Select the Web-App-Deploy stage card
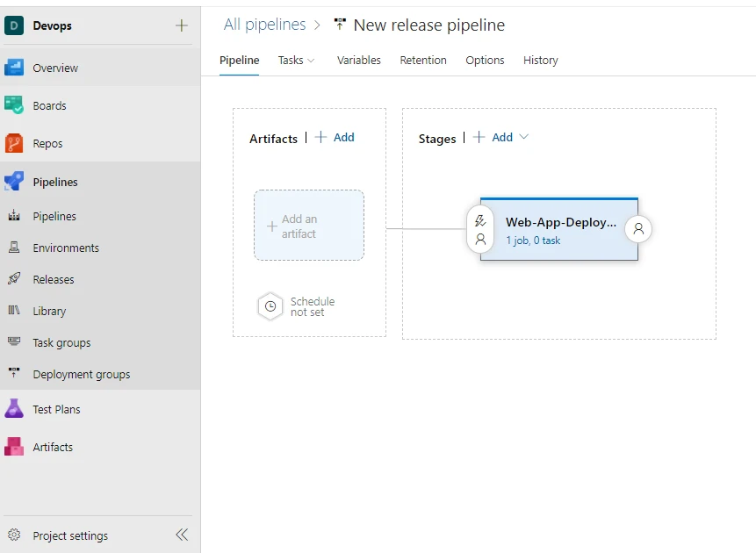 coord(559,228)
